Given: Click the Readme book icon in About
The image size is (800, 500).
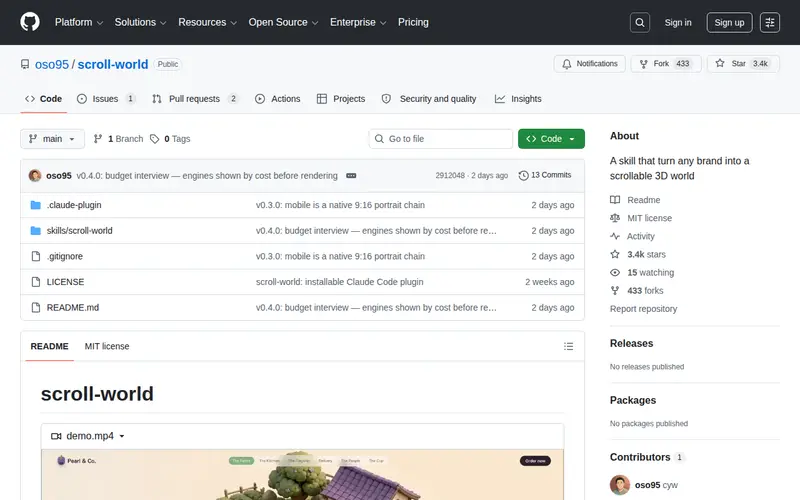Looking at the screenshot, I should tap(615, 200).
